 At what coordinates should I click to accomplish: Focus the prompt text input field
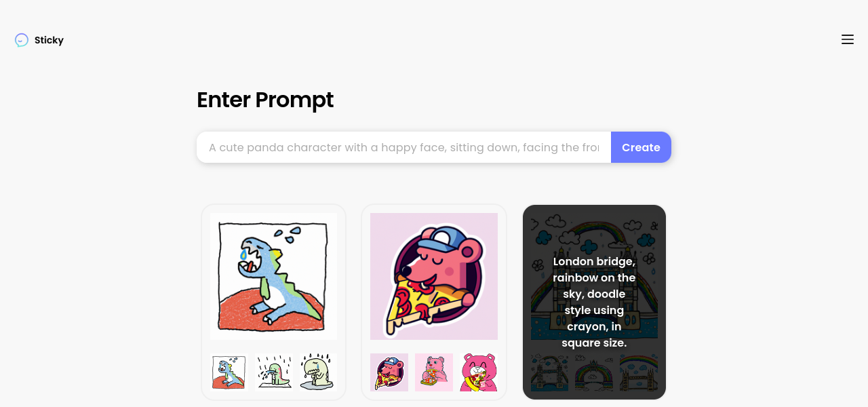tap(403, 147)
